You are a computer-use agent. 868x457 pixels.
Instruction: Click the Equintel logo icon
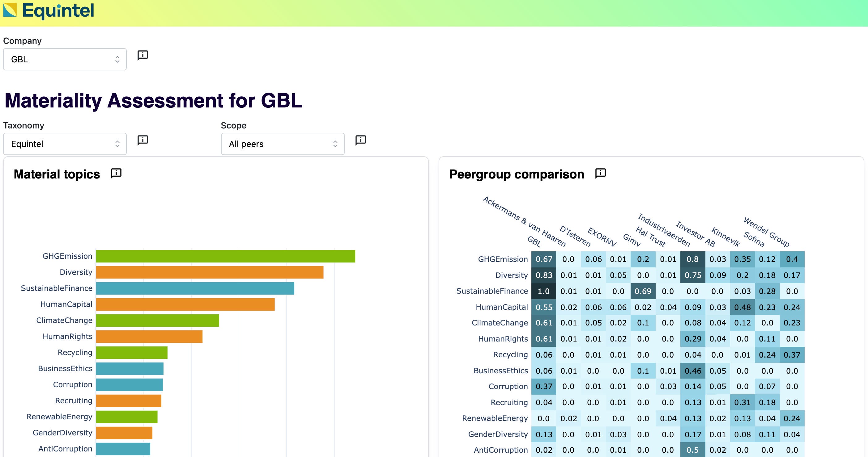click(10, 10)
